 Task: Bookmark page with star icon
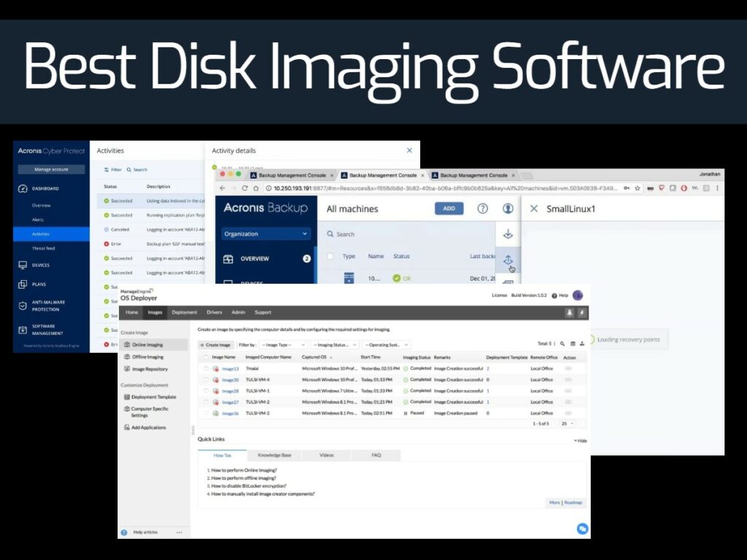(x=638, y=188)
